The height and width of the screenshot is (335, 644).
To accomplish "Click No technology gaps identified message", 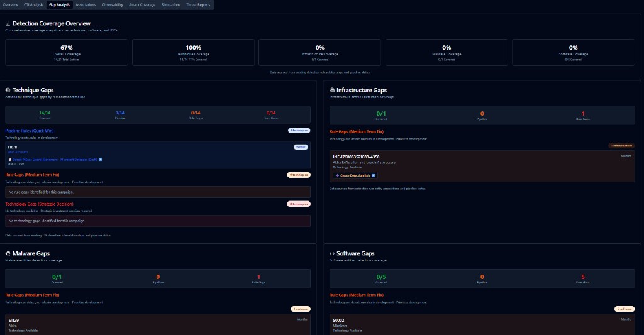I will pyautogui.click(x=158, y=221).
